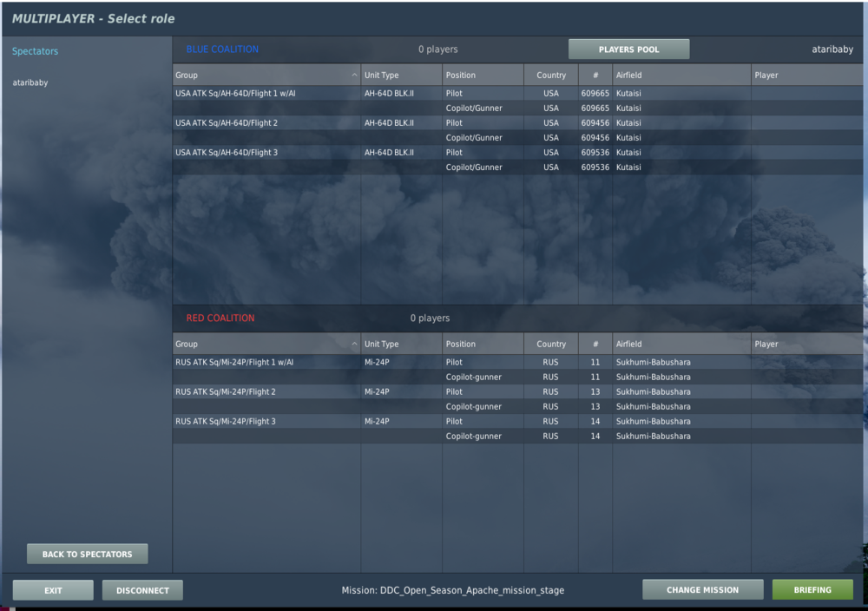Select RUS ATK Sq/Mi-24P/Flight 3 group
The width and height of the screenshot is (868, 611).
click(226, 421)
